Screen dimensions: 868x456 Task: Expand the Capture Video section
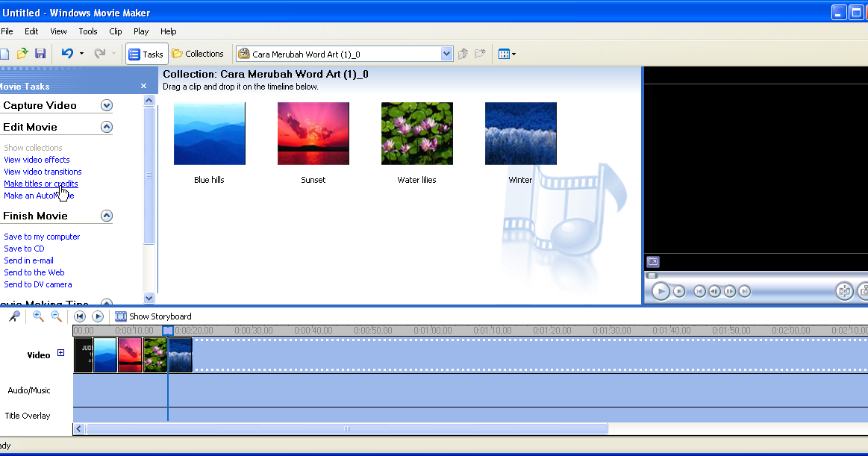[107, 105]
